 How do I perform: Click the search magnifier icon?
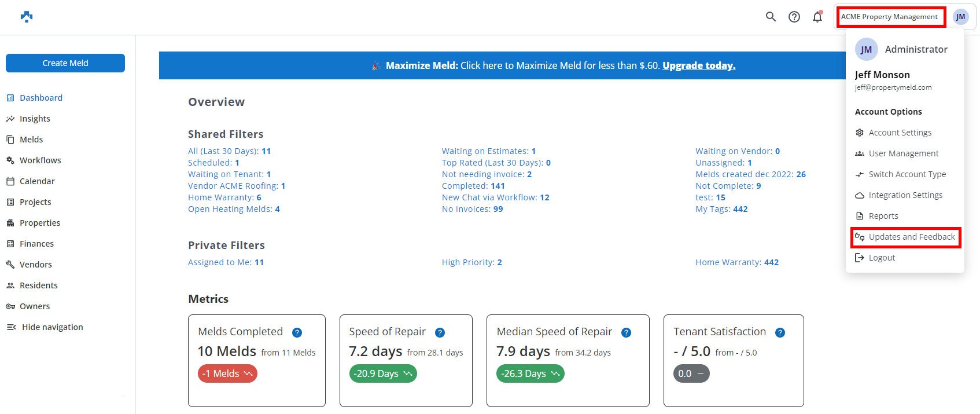point(771,17)
